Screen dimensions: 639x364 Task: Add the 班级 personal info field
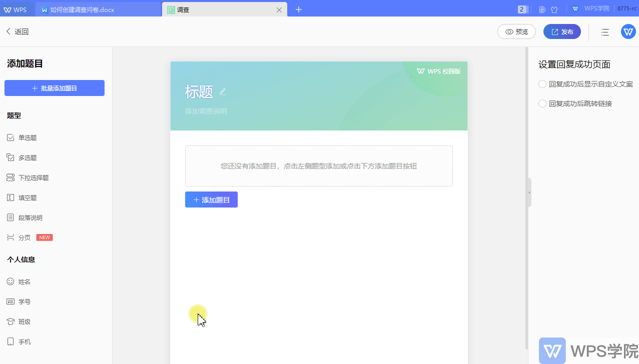pos(24,321)
